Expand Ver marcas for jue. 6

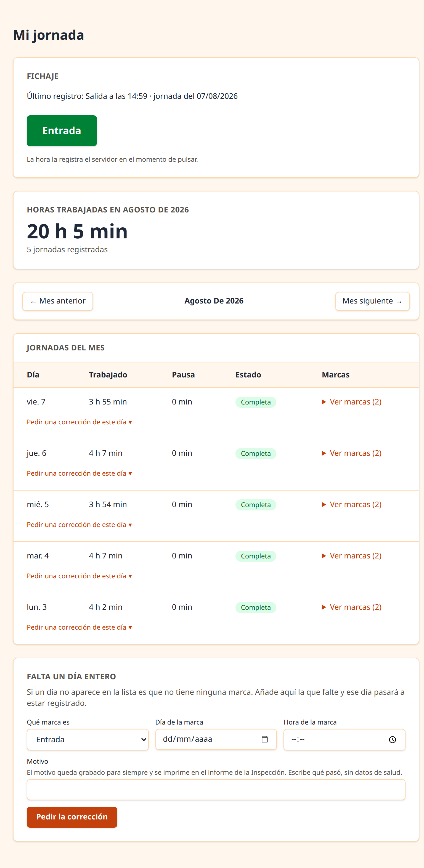(351, 453)
